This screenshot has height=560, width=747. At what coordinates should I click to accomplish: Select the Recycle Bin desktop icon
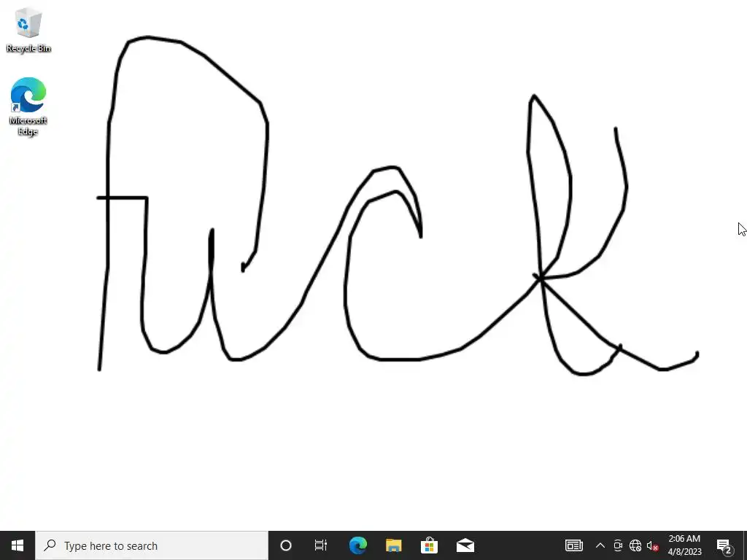tap(28, 29)
